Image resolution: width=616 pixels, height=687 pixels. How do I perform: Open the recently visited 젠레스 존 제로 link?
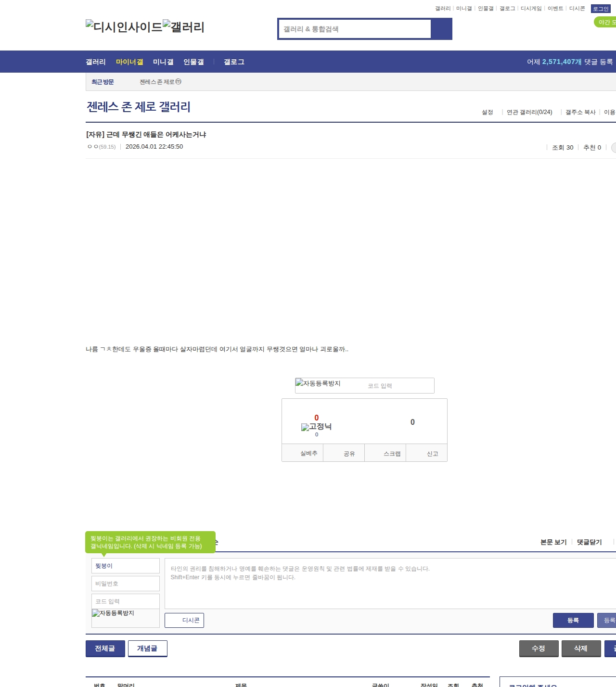point(157,82)
